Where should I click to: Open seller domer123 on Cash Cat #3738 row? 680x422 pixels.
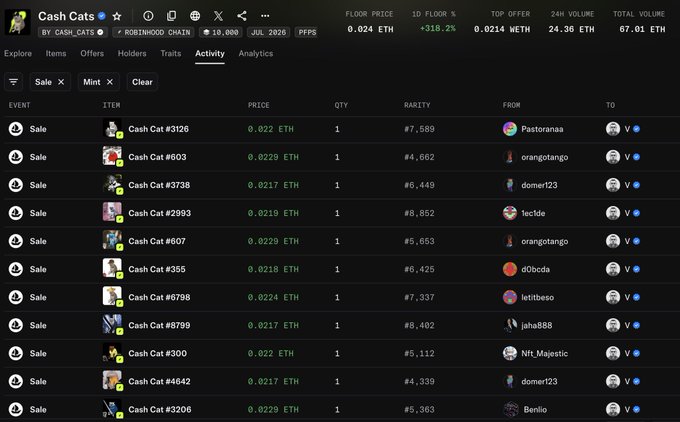coord(539,185)
